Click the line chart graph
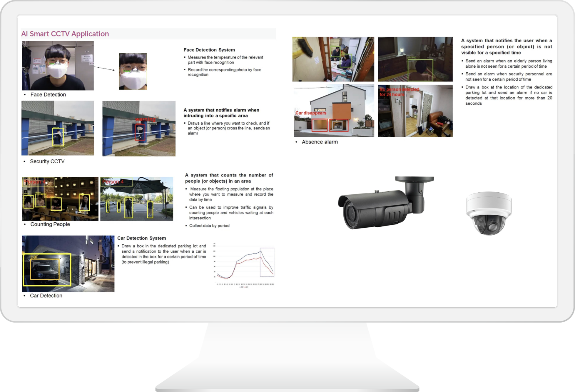575x392 pixels. [x=244, y=264]
